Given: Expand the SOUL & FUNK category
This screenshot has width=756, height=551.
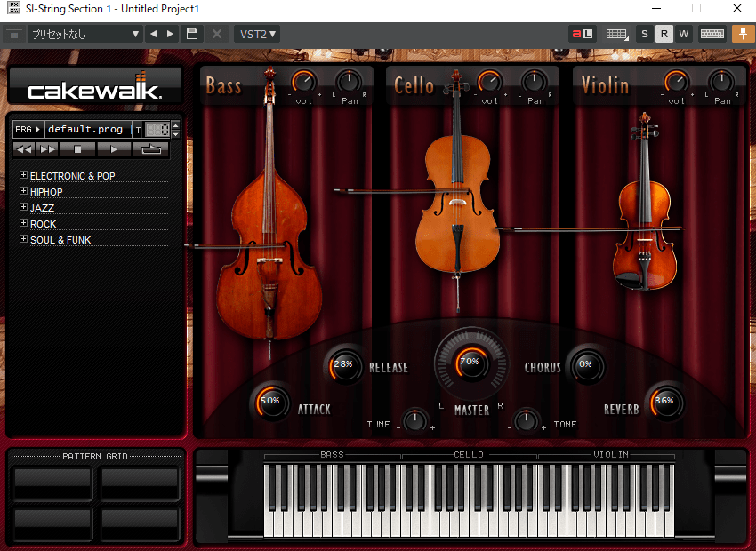Looking at the screenshot, I should click(23, 238).
